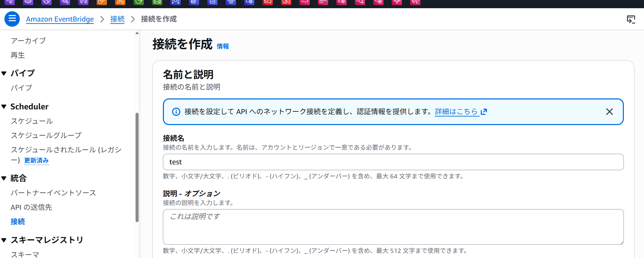Click the 更新済み link in sidebar
This screenshot has width=644, height=258.
36,161
